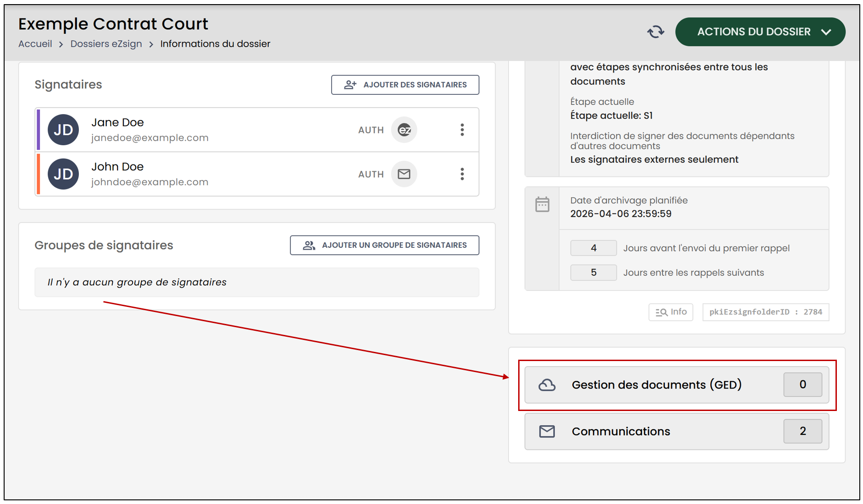Click the refresh sync icon
The image size is (863, 504).
(656, 32)
